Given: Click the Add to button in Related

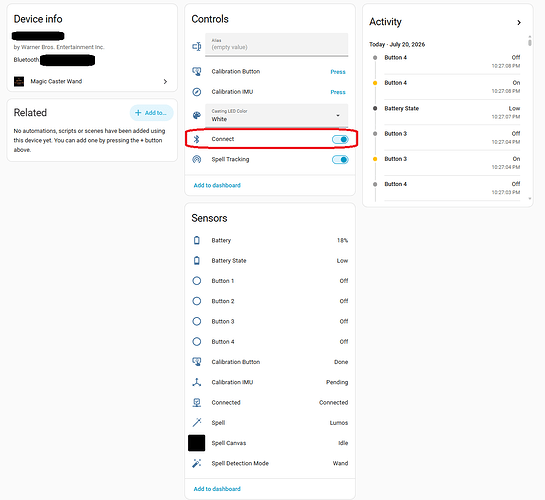Looking at the screenshot, I should coord(152,113).
